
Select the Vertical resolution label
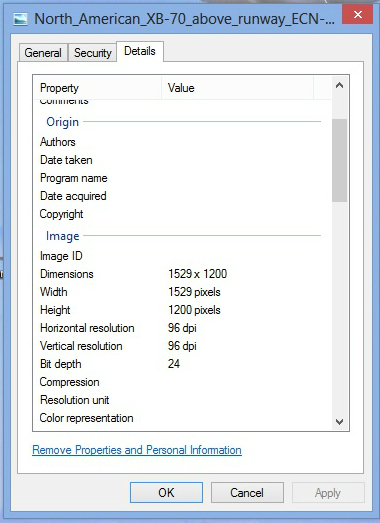pos(81,346)
